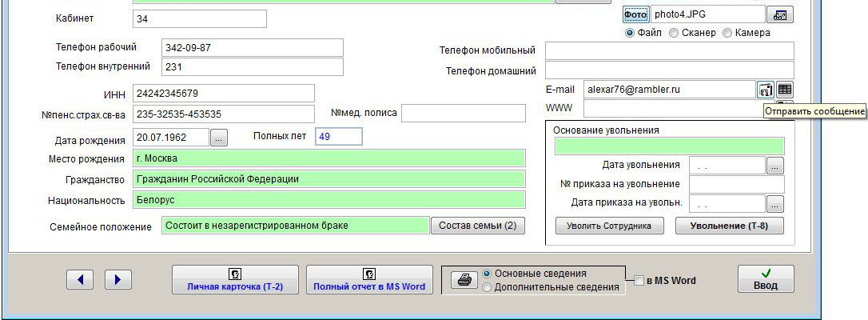Click the Место рождения field
Image resolution: width=868 pixels, height=320 pixels.
[x=328, y=158]
